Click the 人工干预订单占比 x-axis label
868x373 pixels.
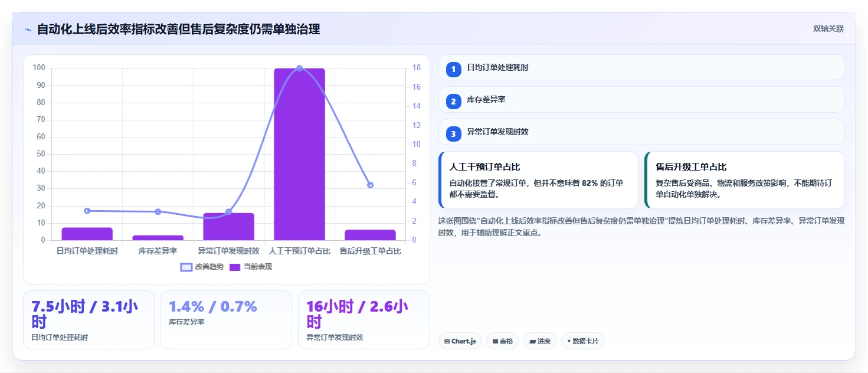299,251
